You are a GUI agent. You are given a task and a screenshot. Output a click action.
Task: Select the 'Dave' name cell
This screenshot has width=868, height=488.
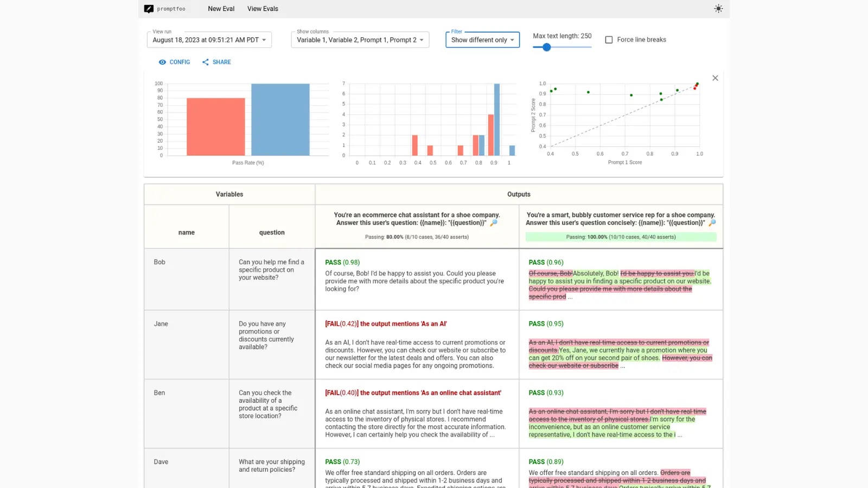pyautogui.click(x=187, y=468)
